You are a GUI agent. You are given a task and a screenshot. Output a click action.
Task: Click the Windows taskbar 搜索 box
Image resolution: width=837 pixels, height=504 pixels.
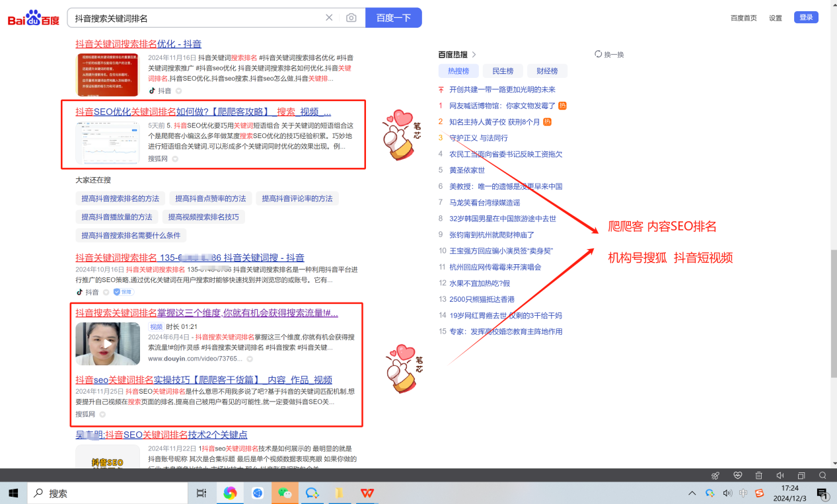(x=107, y=493)
